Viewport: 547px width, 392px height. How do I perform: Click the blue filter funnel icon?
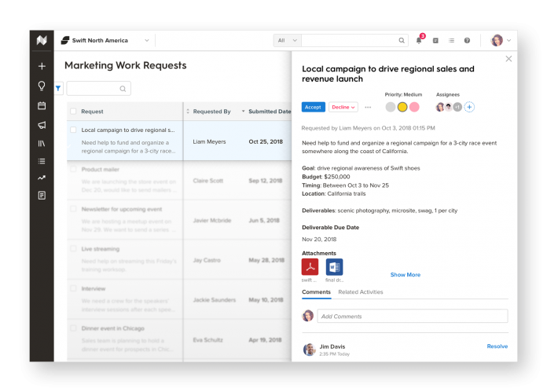tap(59, 89)
